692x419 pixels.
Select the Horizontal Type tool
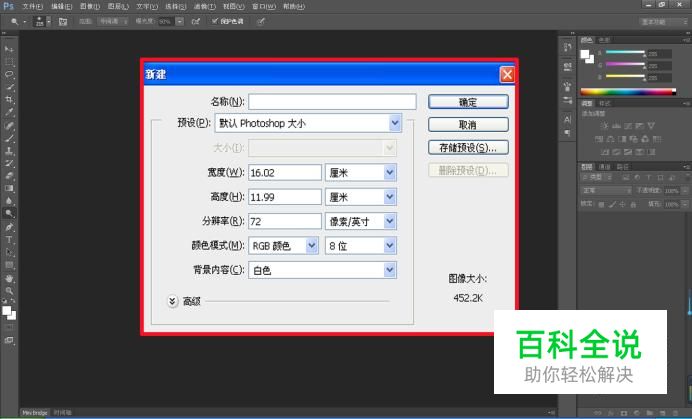[9, 240]
